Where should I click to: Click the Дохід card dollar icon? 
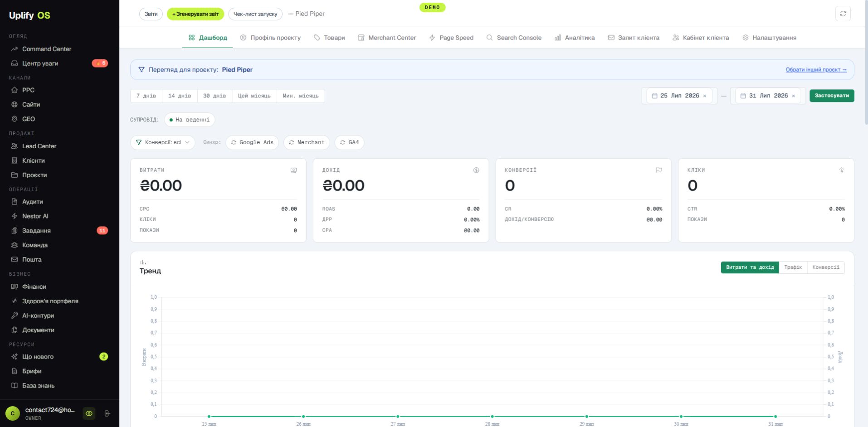[x=476, y=170]
